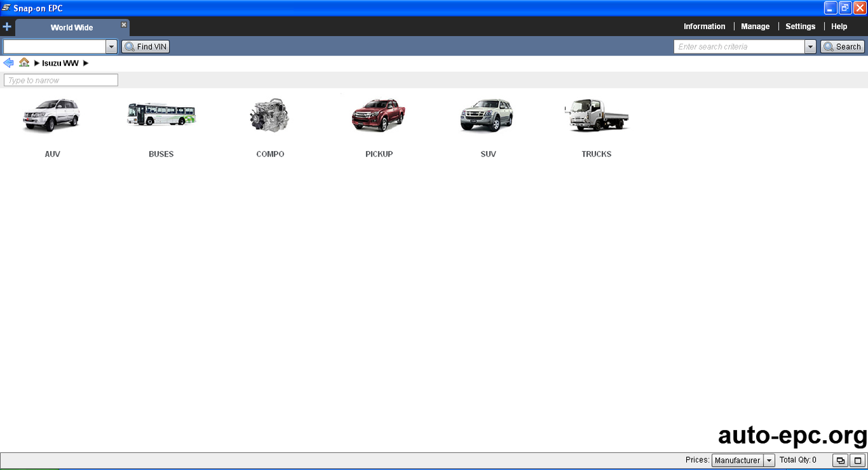
Task: Open the Help menu
Action: pos(839,26)
